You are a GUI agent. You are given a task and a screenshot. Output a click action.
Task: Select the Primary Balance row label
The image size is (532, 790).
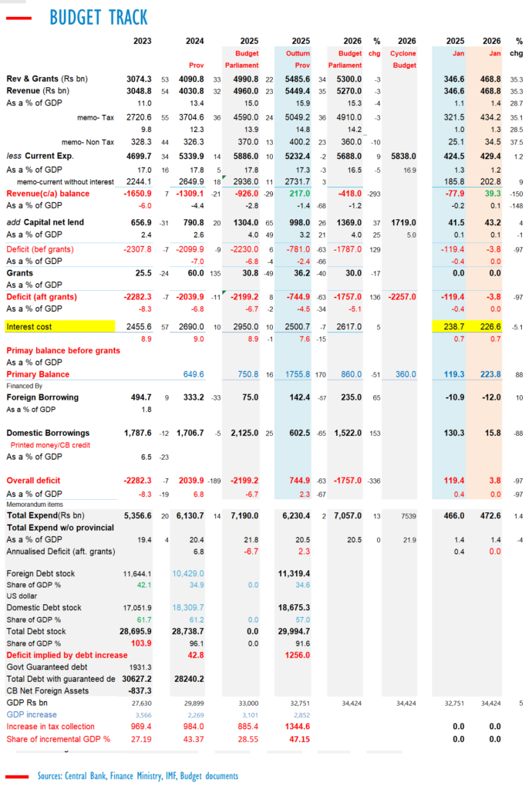(38, 374)
